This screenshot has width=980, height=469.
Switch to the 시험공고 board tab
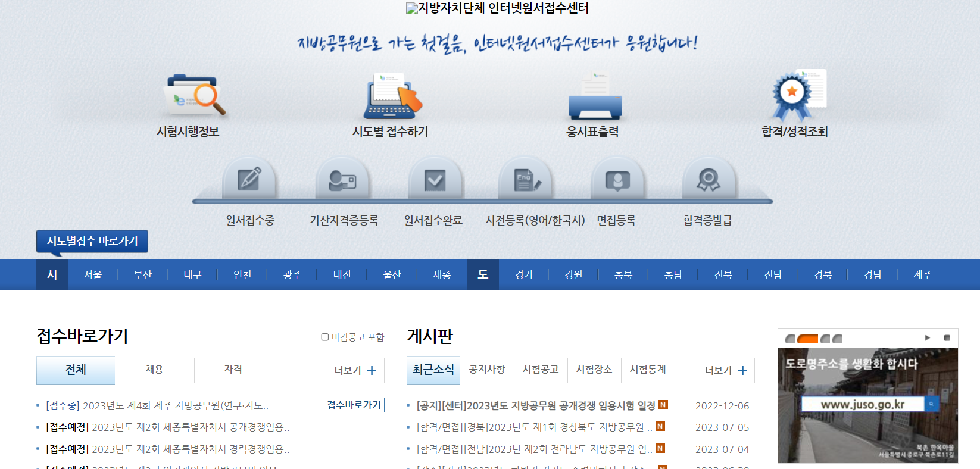click(541, 370)
